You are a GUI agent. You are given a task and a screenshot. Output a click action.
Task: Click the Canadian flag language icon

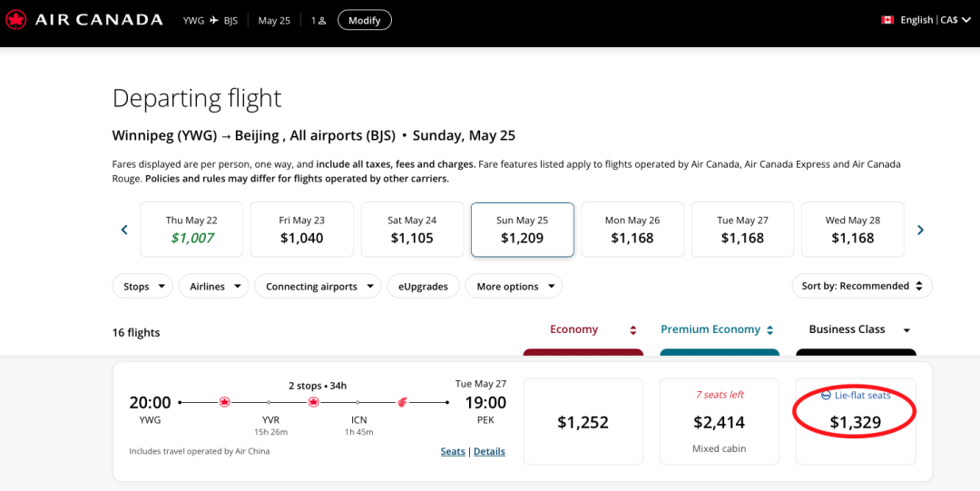click(x=887, y=20)
